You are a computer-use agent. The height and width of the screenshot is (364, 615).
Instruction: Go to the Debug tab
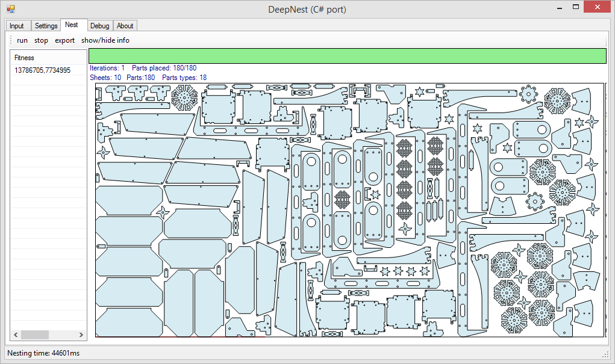pyautogui.click(x=99, y=26)
